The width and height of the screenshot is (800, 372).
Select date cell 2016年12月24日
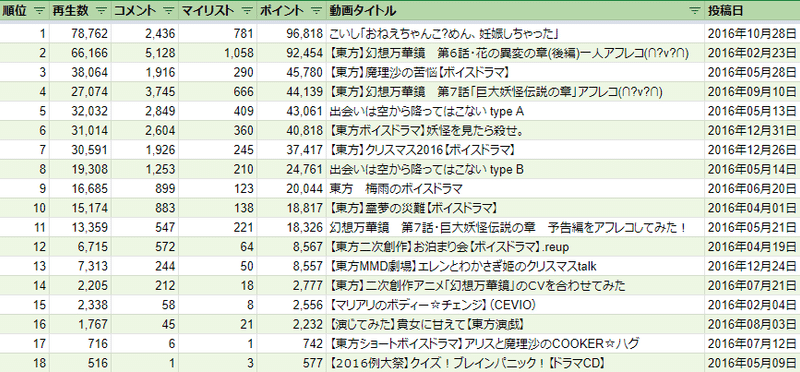pyautogui.click(x=752, y=266)
